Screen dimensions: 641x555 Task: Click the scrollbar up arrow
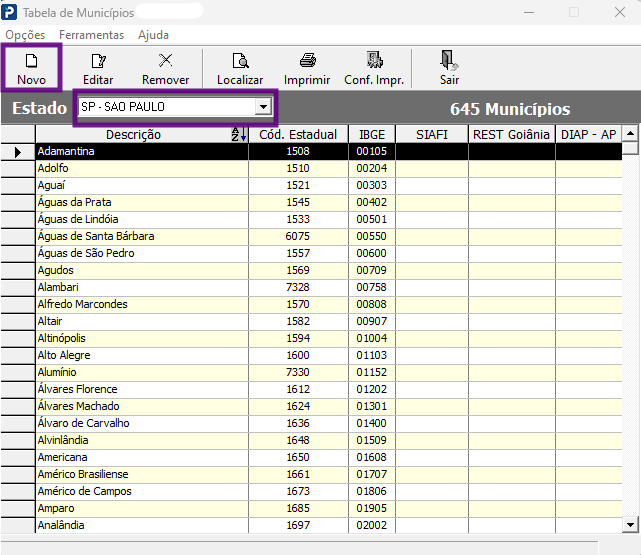(630, 133)
